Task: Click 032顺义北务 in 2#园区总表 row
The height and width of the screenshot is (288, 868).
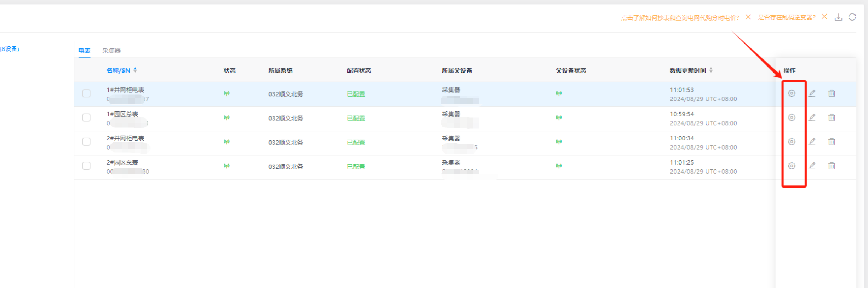Action: click(286, 167)
